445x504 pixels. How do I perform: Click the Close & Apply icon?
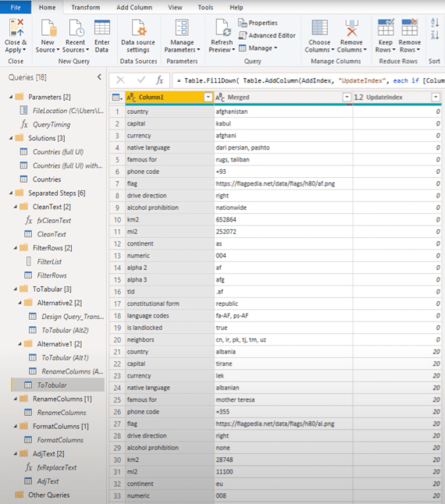pyautogui.click(x=16, y=28)
